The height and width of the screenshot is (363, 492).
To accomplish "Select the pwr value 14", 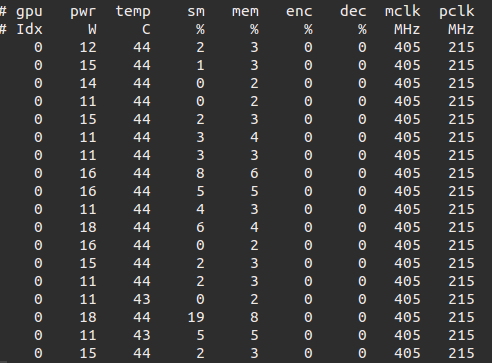I will coord(88,83).
